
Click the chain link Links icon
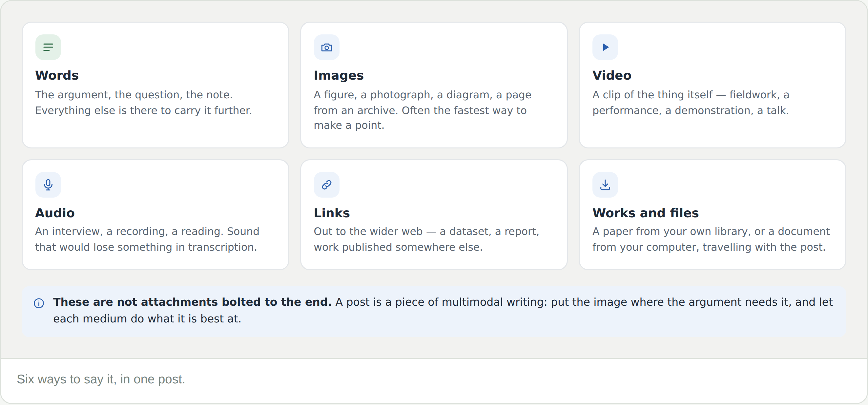(326, 185)
